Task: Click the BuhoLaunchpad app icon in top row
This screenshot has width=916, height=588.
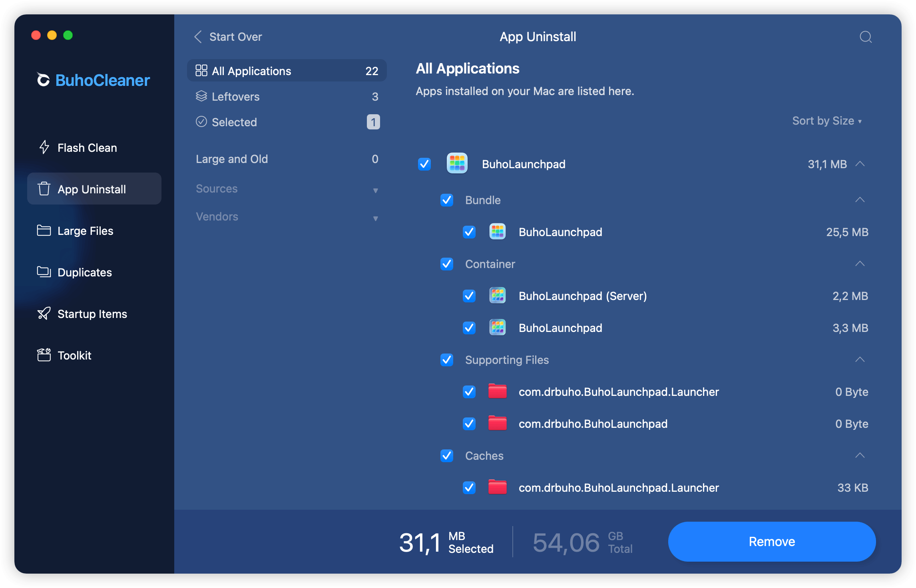Action: (457, 164)
